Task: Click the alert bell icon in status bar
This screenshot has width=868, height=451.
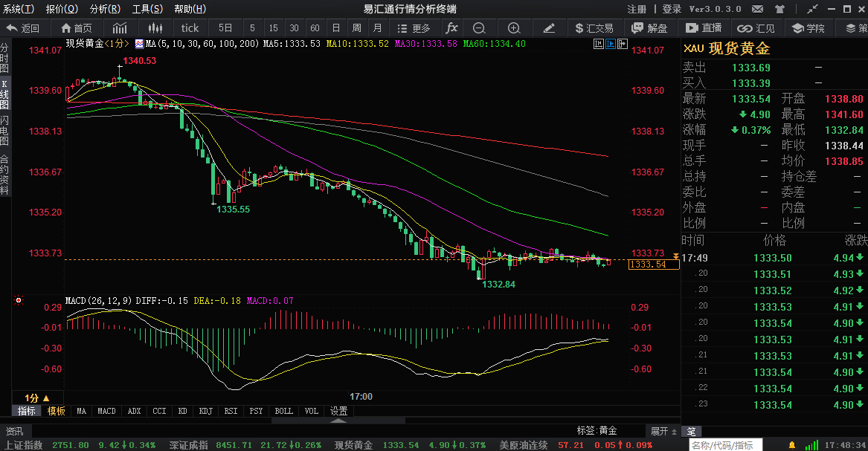Action: [x=792, y=445]
